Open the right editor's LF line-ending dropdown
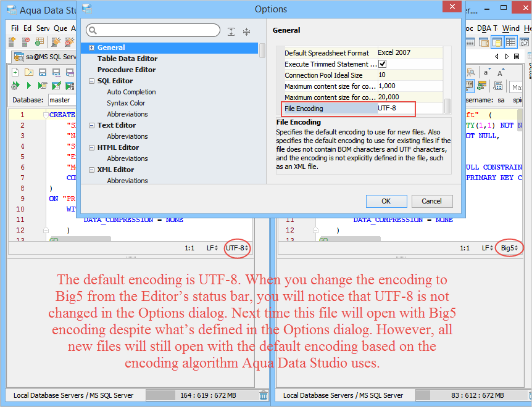The image size is (532, 407). pos(487,248)
